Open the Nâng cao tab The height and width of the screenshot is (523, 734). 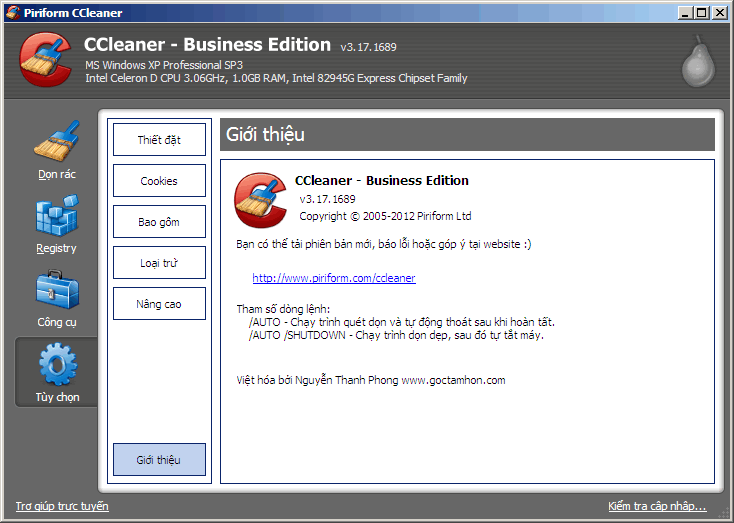pos(159,304)
